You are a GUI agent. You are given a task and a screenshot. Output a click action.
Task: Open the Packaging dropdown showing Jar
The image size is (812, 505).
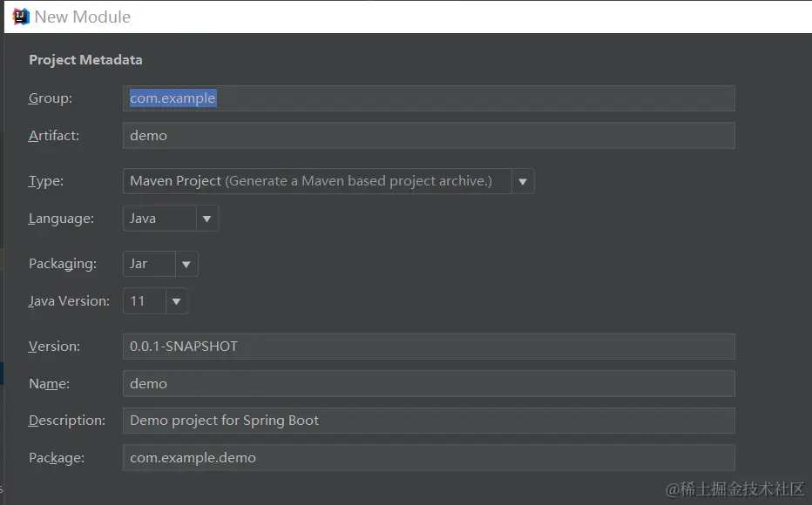coord(186,264)
